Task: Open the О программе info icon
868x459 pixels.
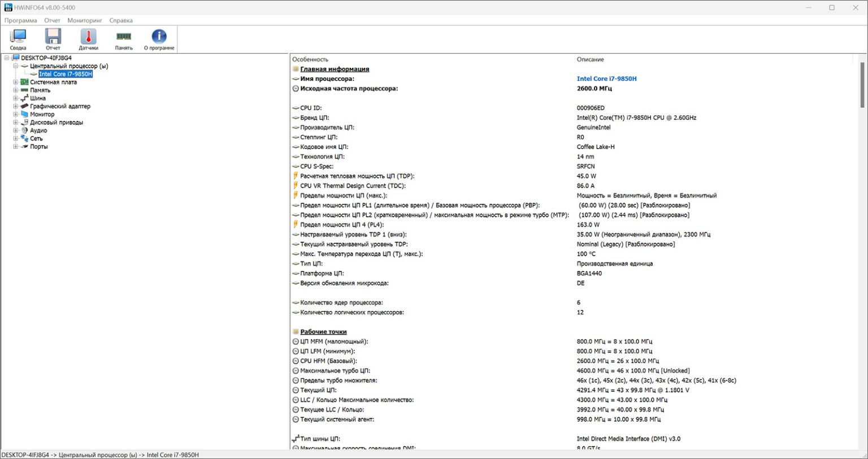Action: pos(159,37)
